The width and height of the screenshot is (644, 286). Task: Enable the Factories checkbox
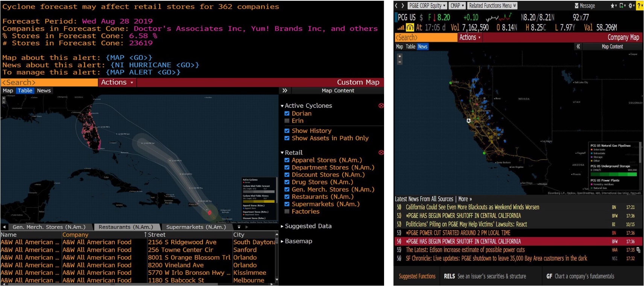[287, 211]
